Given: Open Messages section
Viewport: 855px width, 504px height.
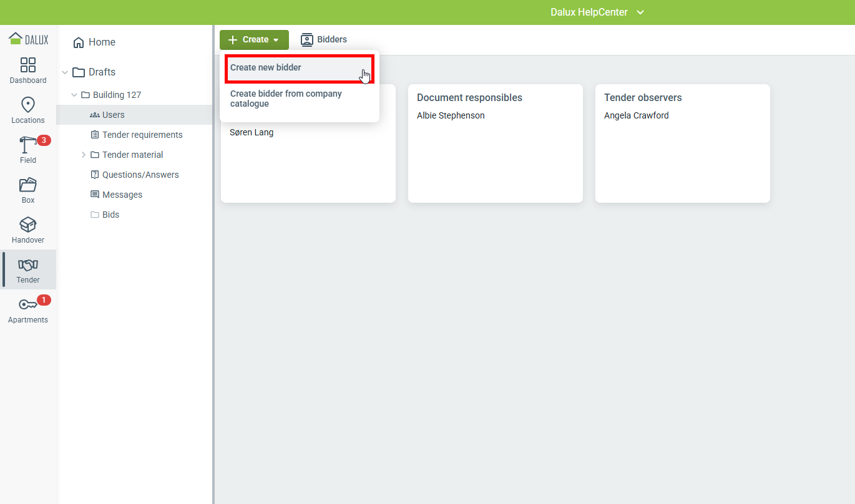Looking at the screenshot, I should (122, 195).
